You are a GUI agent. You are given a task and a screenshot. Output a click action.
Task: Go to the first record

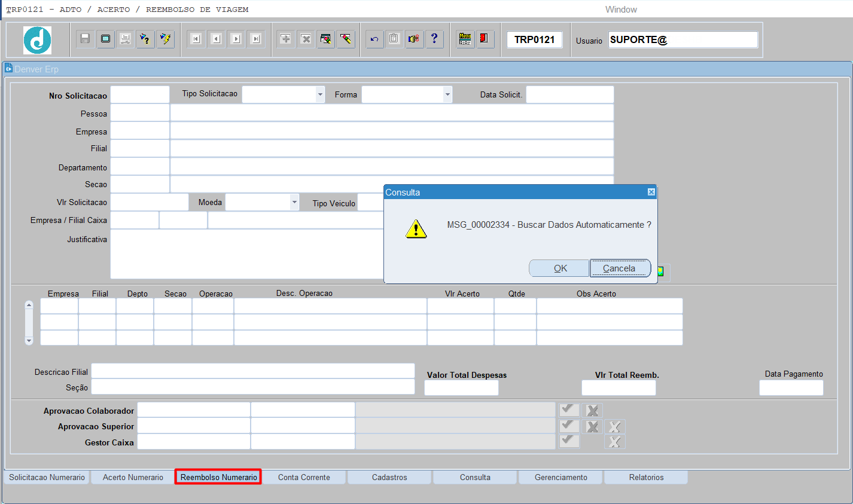click(196, 39)
